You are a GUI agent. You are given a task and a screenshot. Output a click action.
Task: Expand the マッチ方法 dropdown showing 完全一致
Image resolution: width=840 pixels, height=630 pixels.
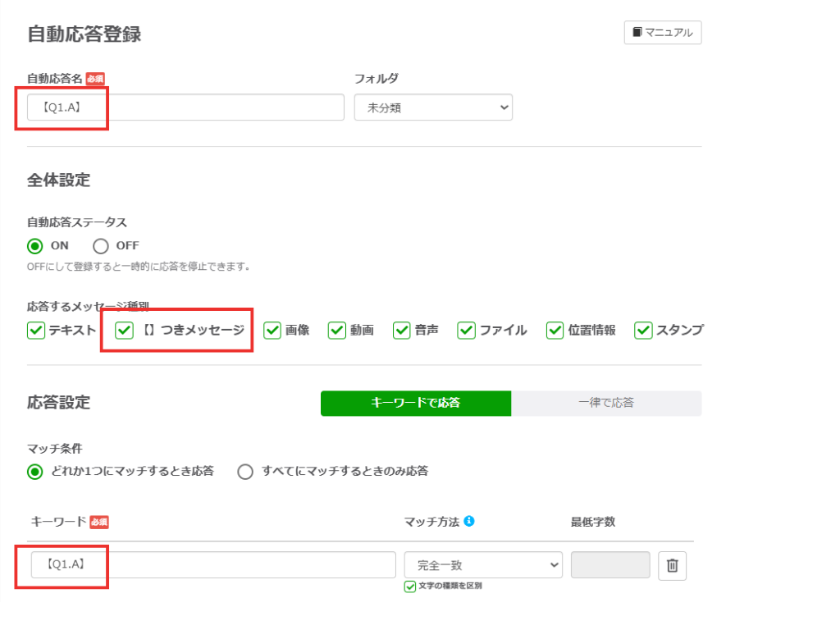[483, 565]
